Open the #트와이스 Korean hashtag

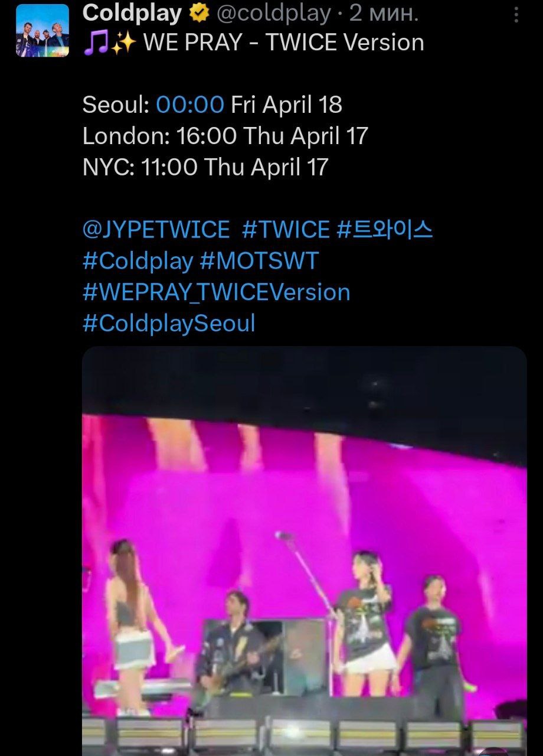pyautogui.click(x=385, y=229)
